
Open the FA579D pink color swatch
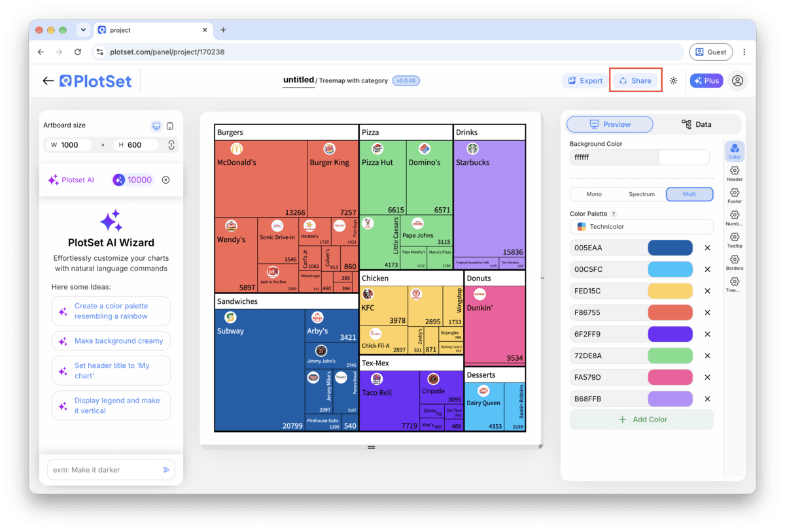pos(670,377)
